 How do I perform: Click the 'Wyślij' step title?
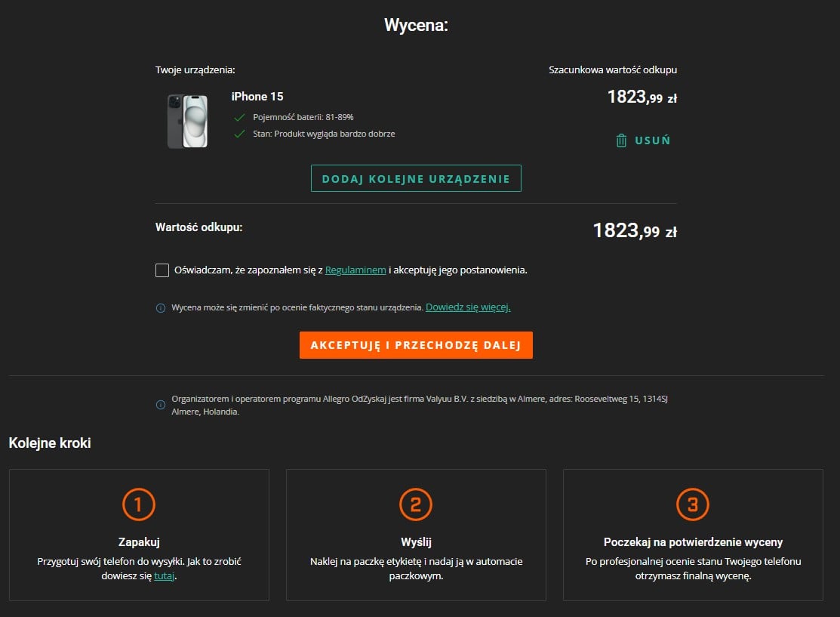(416, 542)
